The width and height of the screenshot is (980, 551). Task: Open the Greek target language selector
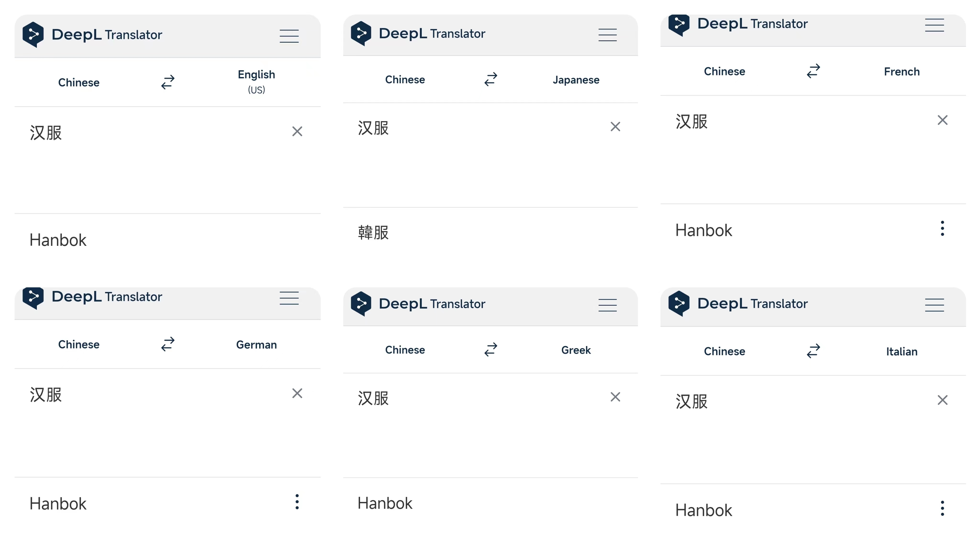click(576, 350)
